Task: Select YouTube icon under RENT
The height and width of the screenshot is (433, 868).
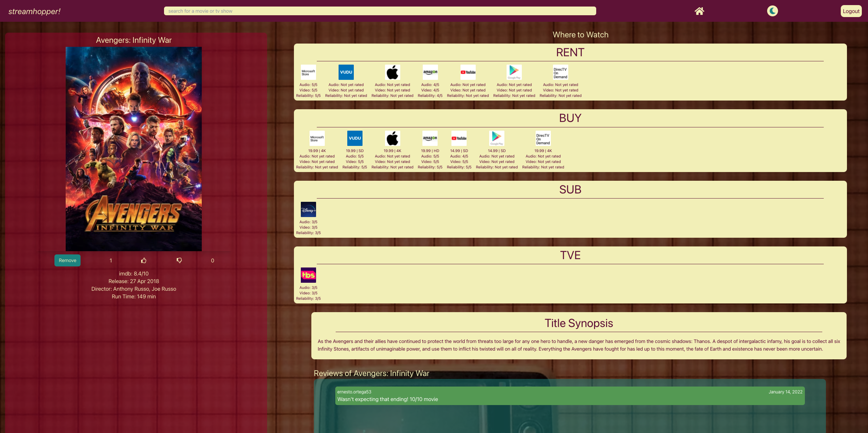Action: pos(468,72)
